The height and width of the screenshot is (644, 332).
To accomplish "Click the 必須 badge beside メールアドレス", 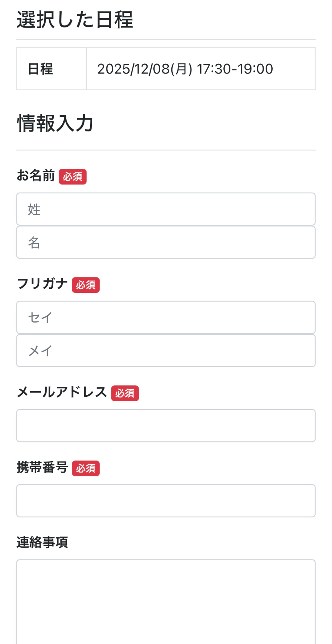I will tap(125, 393).
